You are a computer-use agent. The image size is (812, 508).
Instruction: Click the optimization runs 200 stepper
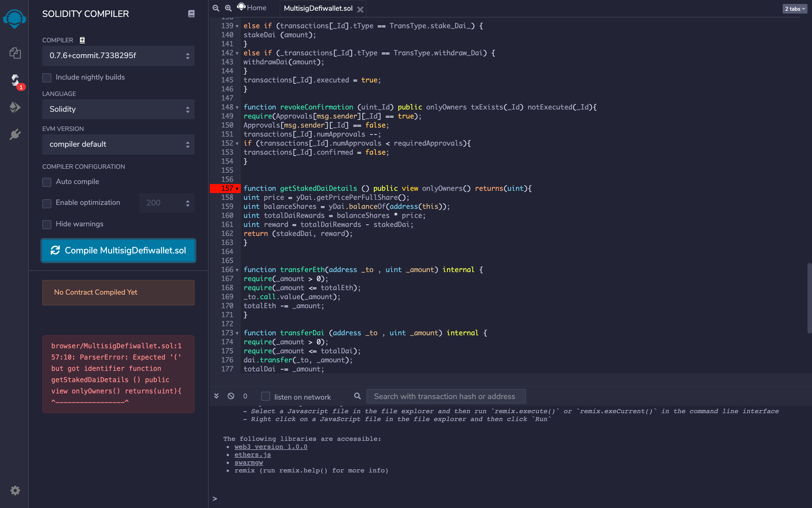tap(167, 203)
